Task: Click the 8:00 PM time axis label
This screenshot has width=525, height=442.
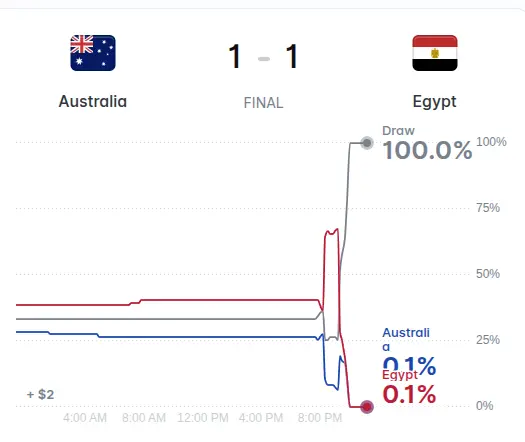Action: tap(320, 418)
